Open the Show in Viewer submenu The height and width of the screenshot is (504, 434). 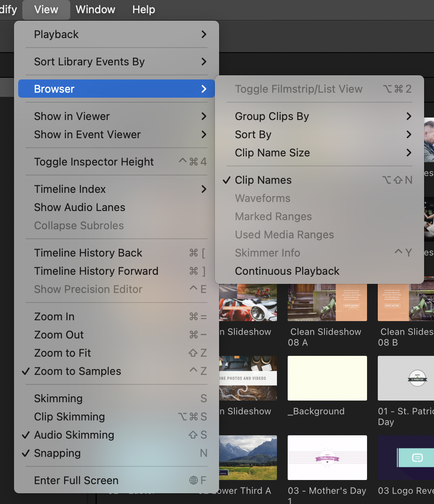coord(72,116)
